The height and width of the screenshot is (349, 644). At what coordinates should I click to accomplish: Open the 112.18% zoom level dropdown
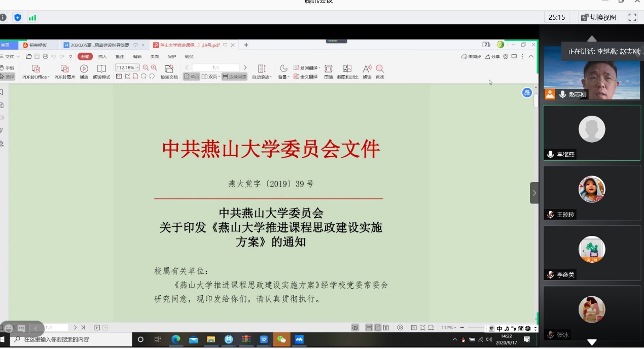click(x=137, y=67)
